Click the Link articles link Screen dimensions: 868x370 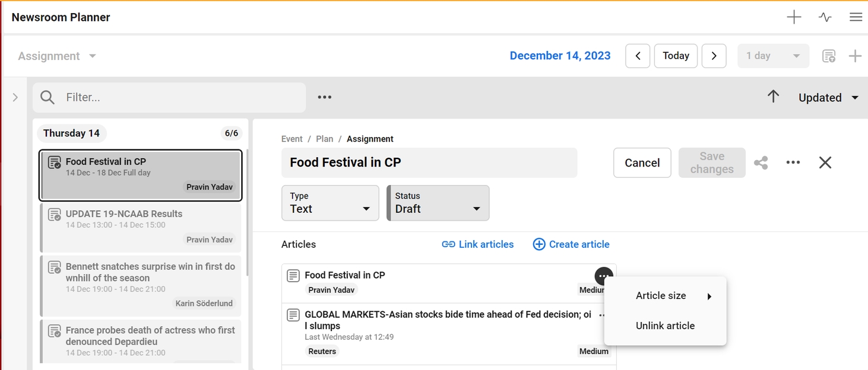point(478,244)
